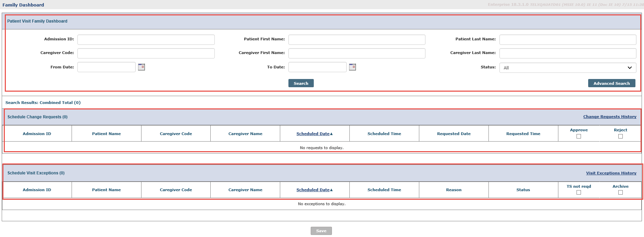The width and height of the screenshot is (644, 237).
Task: Click the Admission ID input field
Action: click(146, 40)
